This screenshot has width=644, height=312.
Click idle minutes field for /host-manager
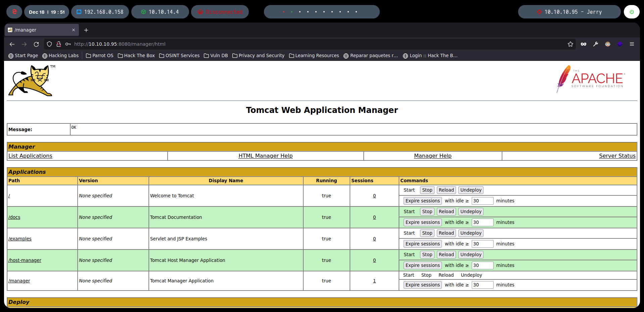pos(482,265)
